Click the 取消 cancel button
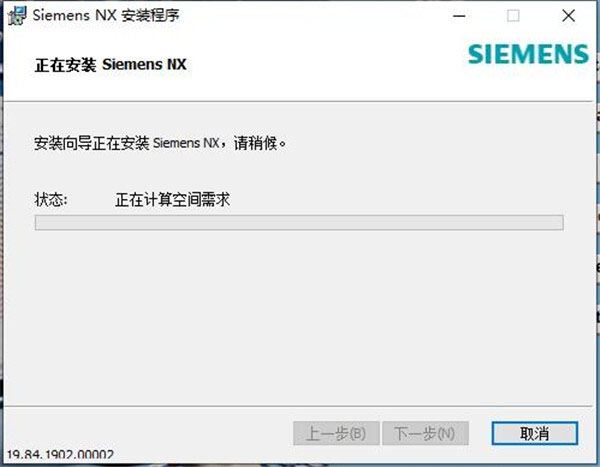 coord(535,433)
